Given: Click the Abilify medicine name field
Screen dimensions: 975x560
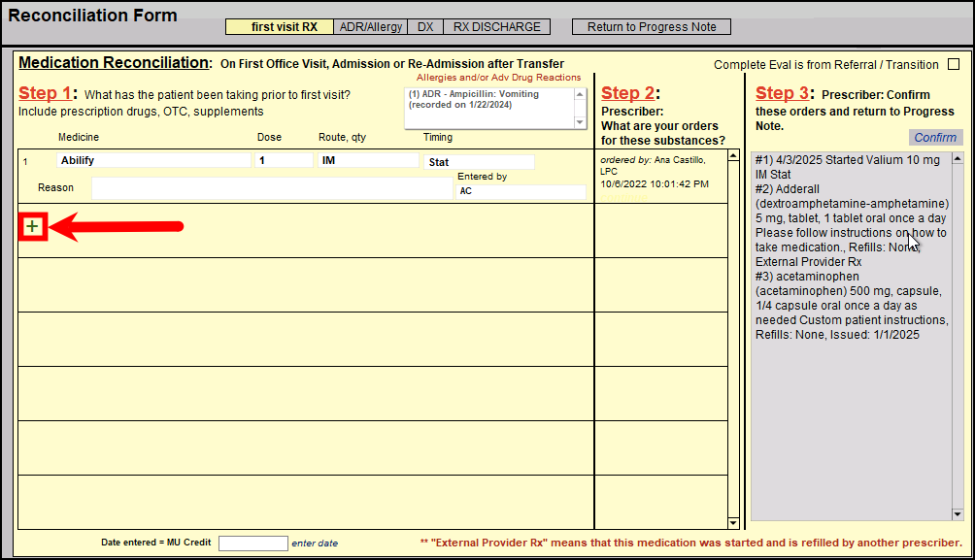Looking at the screenshot, I should click(x=153, y=161).
